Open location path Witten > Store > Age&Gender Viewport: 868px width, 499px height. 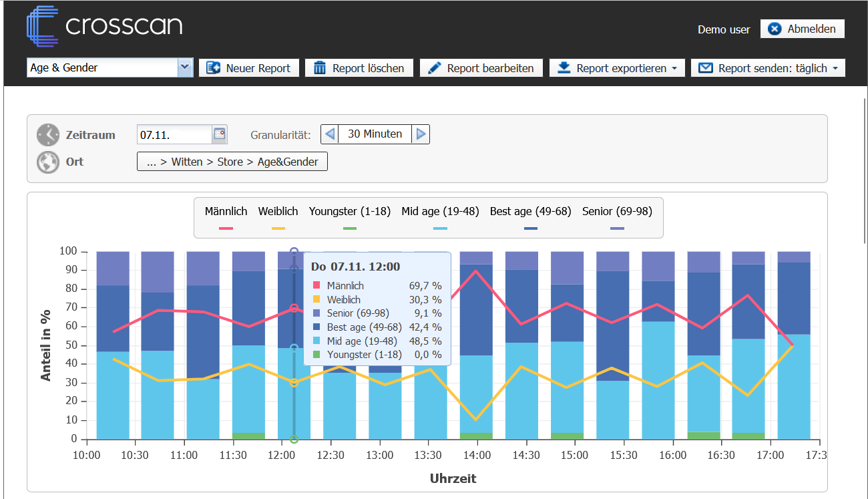[232, 162]
